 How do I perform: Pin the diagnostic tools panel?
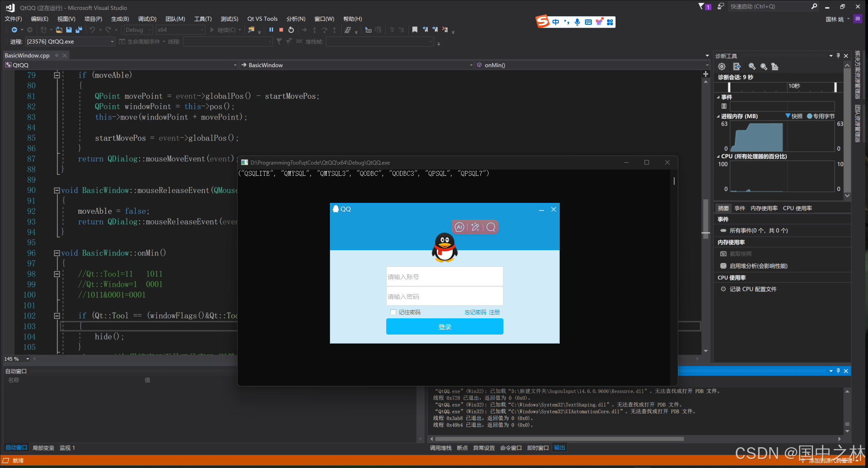pyautogui.click(x=838, y=55)
